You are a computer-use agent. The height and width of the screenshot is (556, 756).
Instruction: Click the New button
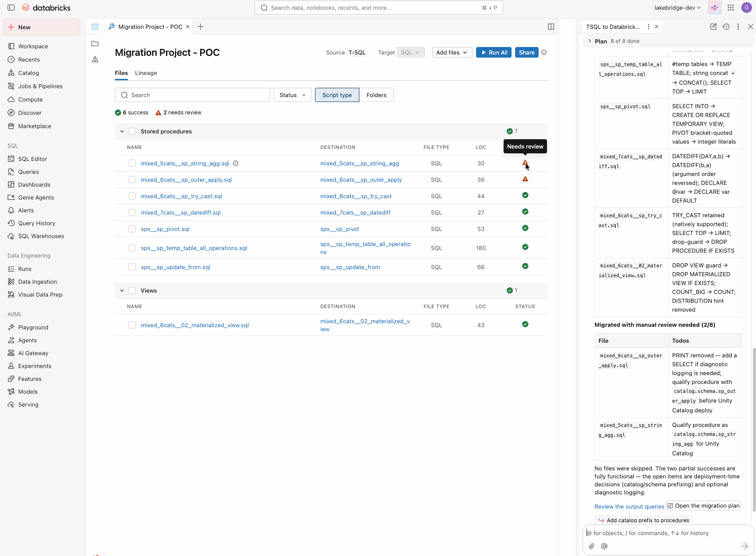tap(41, 27)
